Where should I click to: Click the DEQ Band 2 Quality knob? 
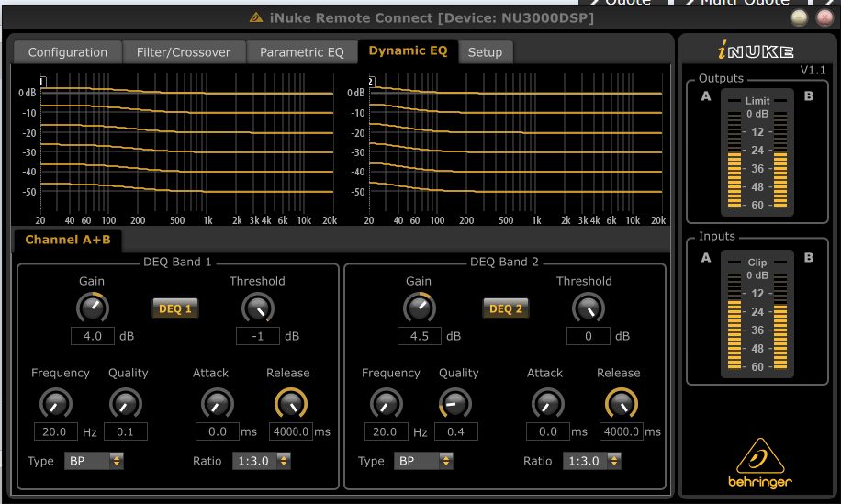coord(455,403)
